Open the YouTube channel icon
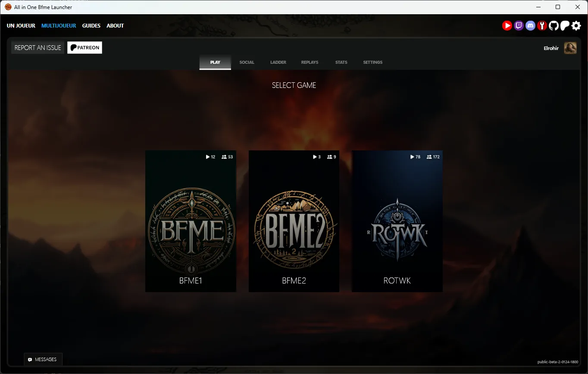Screen dimensions: 588x374 coord(507,26)
